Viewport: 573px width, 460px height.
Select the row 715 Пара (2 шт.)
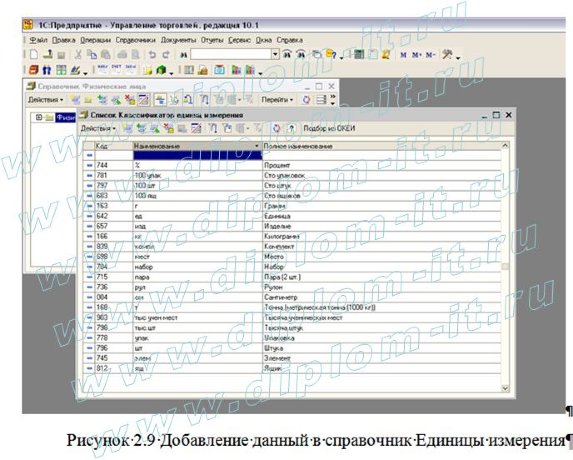pyautogui.click(x=292, y=277)
